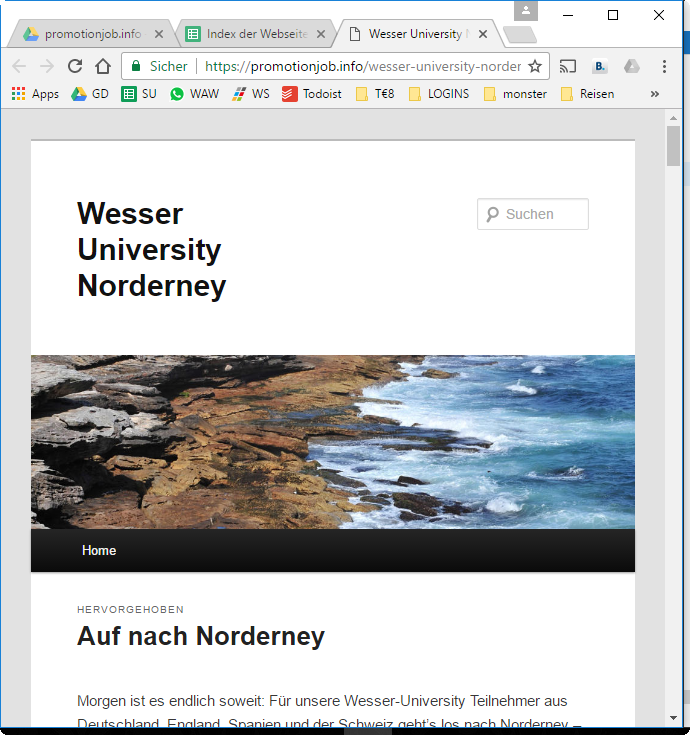This screenshot has width=690, height=735.
Task: Open the WAW WhatsApp bookmark
Action: pos(194,94)
